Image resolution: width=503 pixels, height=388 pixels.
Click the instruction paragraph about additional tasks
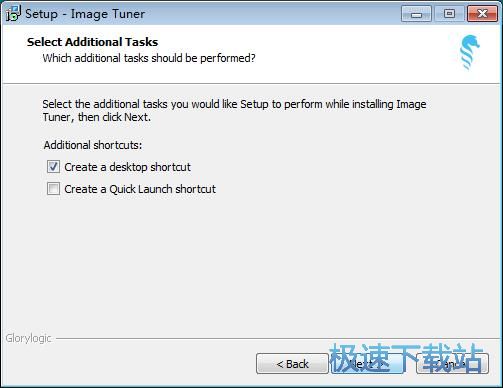tap(234, 110)
